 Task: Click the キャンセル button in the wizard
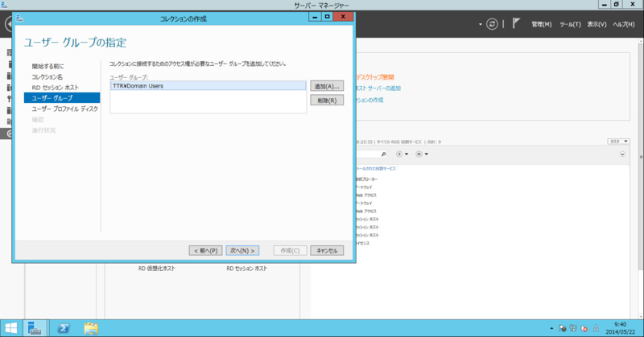(x=327, y=250)
